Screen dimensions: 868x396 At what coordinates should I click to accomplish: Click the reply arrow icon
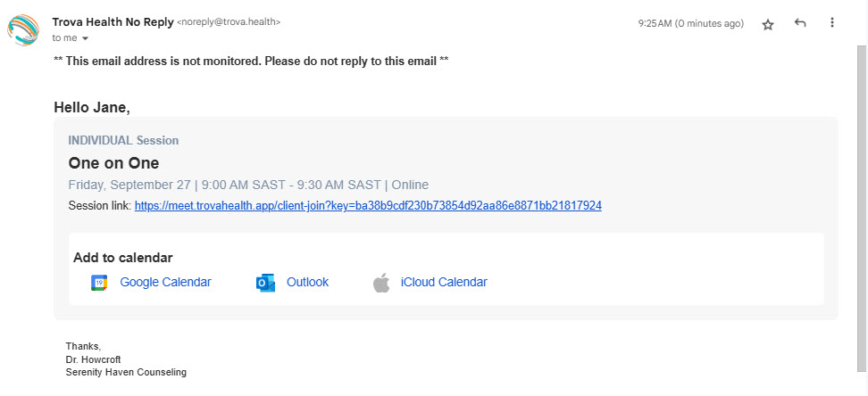[800, 23]
